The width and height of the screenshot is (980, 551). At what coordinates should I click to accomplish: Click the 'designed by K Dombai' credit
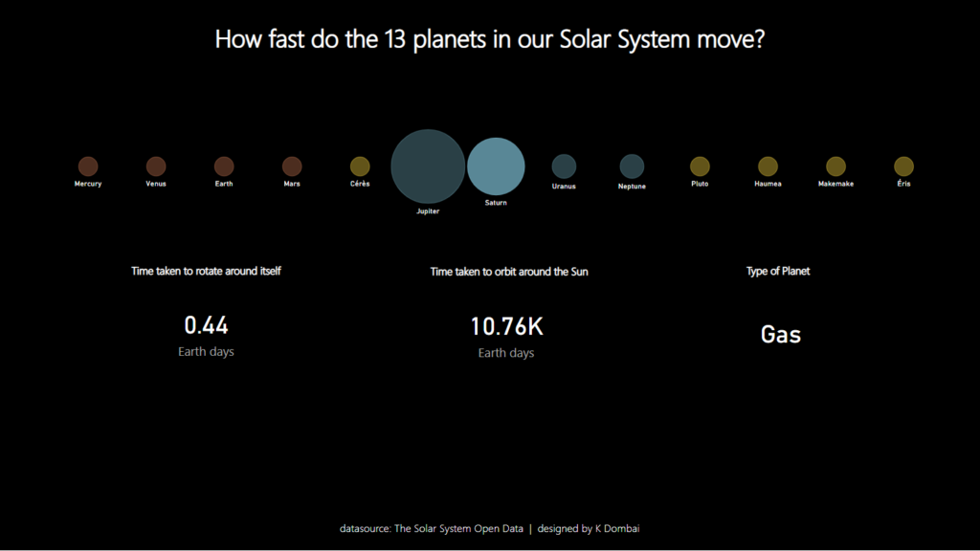595,528
